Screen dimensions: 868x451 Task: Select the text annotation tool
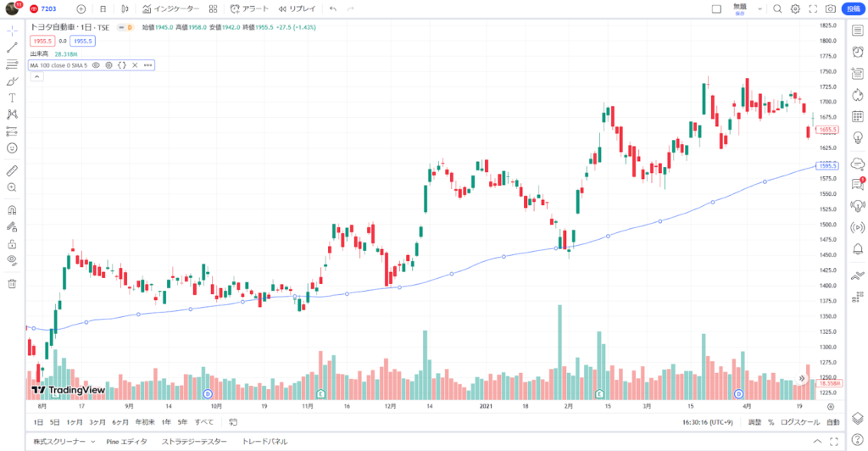coord(12,98)
